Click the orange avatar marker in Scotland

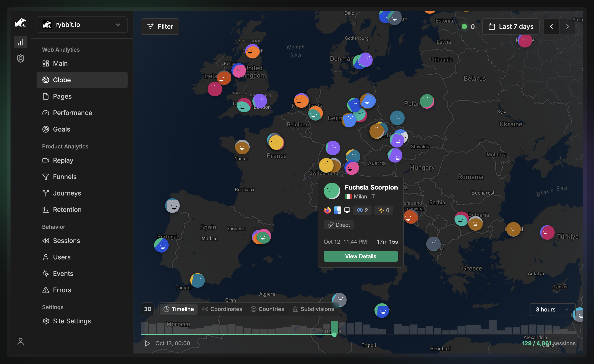tap(252, 51)
